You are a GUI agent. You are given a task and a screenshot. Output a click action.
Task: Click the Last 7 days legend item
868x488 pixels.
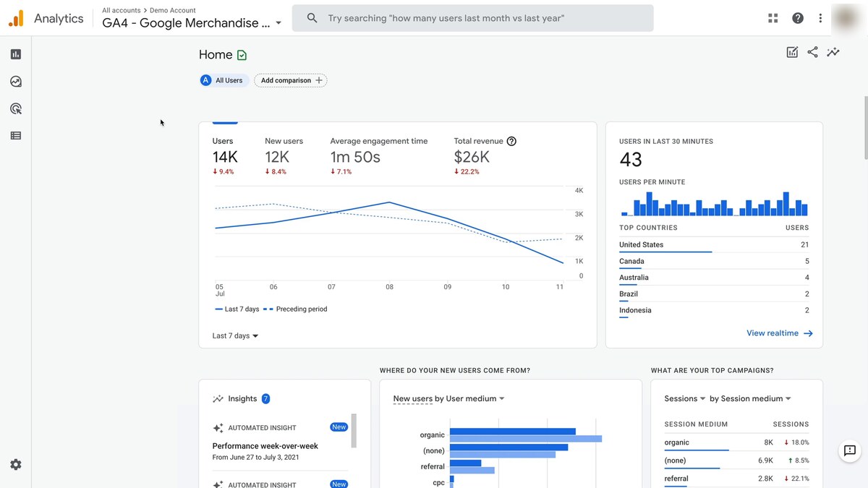[x=237, y=309]
